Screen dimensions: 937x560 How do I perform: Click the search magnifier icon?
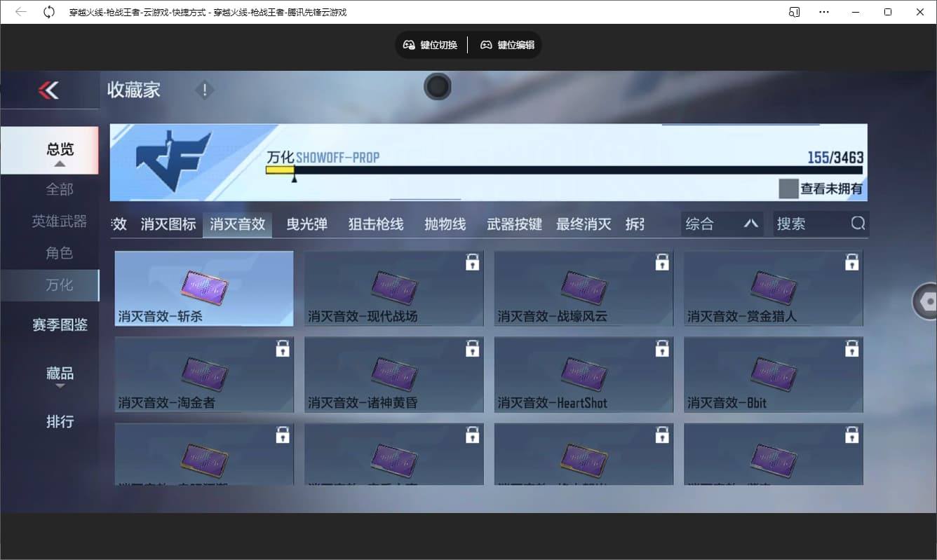click(857, 223)
